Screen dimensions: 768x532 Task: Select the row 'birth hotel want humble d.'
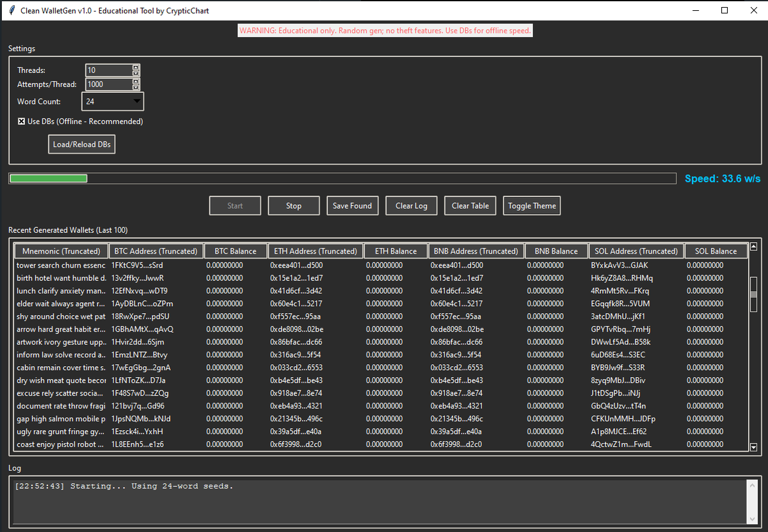coord(380,278)
